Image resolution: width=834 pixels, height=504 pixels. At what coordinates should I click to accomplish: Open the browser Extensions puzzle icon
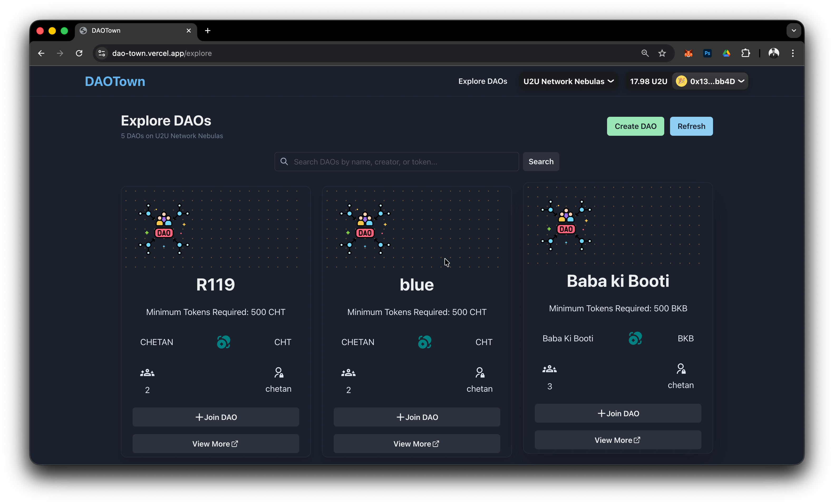click(x=745, y=53)
